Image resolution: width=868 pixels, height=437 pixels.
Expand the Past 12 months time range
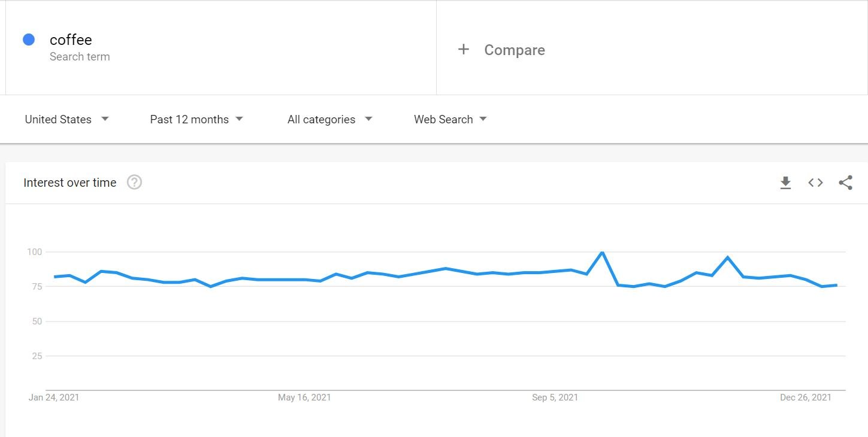click(x=196, y=119)
